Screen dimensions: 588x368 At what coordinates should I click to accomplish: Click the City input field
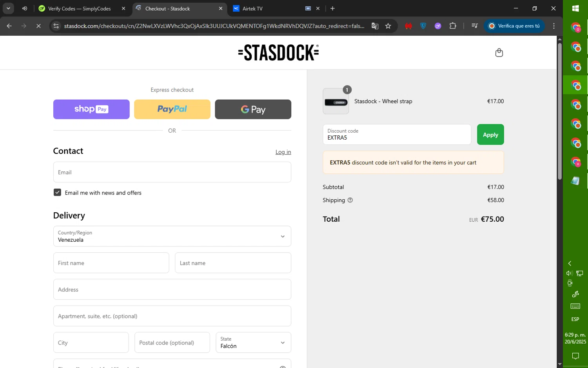click(x=91, y=342)
